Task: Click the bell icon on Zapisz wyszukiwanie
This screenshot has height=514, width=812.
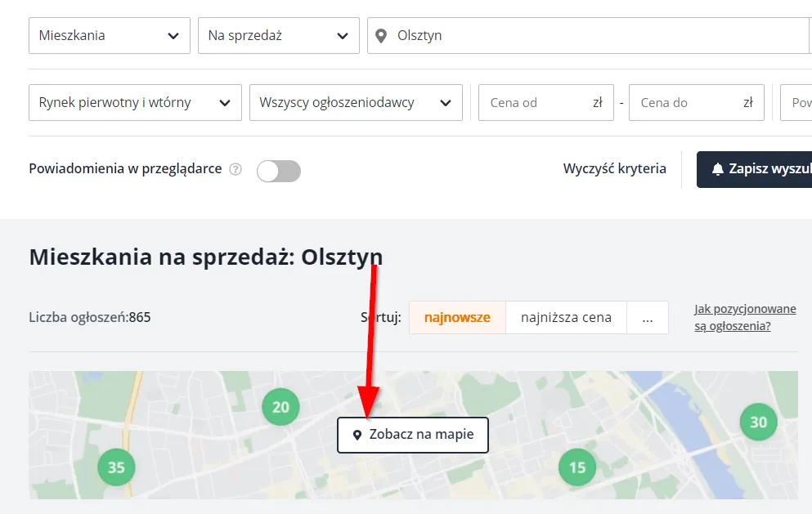Action: click(x=717, y=168)
